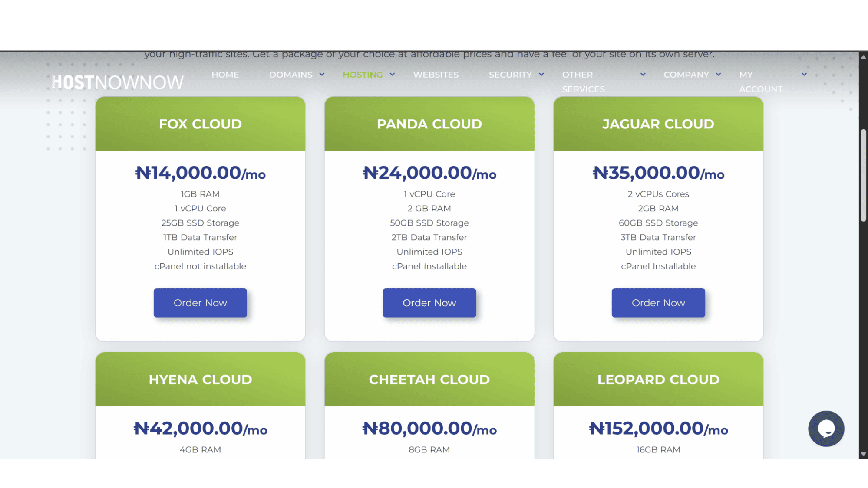
Task: Expand the Company dropdown chevron
Action: 718,75
